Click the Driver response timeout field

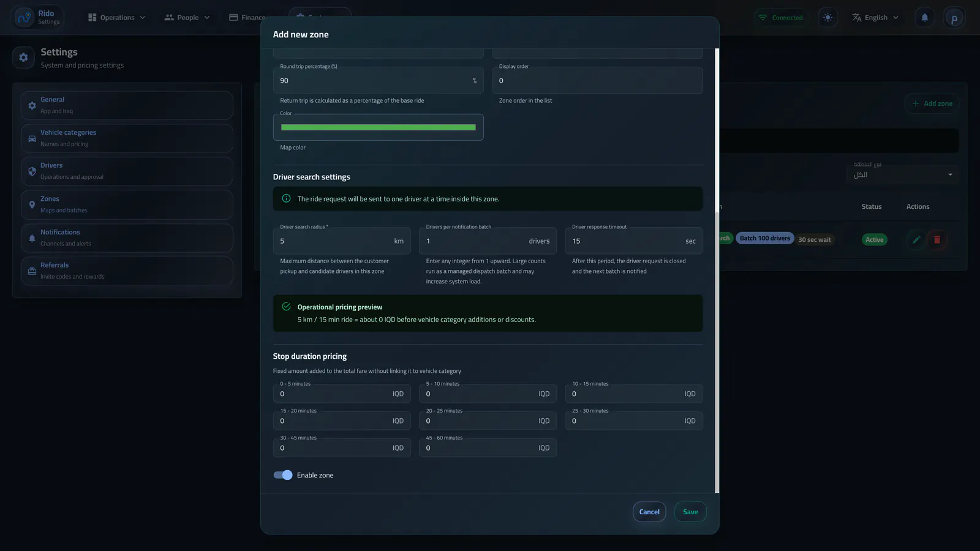click(x=633, y=241)
